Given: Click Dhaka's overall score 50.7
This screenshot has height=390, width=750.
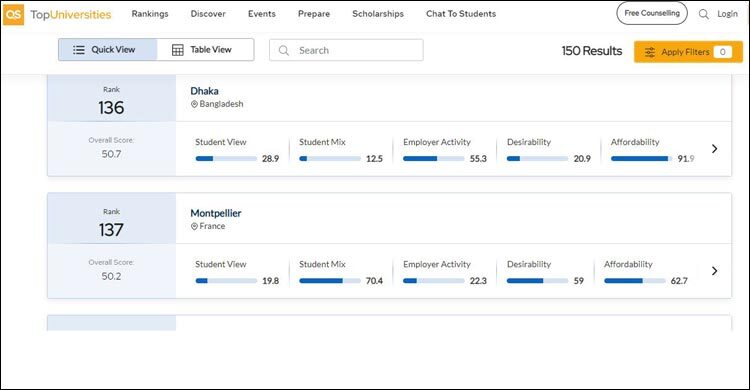Looking at the screenshot, I should click(111, 154).
